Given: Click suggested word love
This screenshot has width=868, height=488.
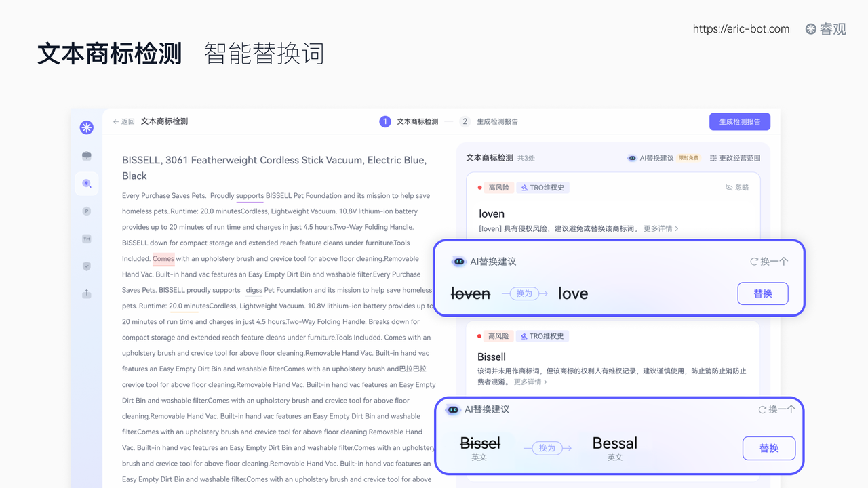Looking at the screenshot, I should (x=573, y=293).
